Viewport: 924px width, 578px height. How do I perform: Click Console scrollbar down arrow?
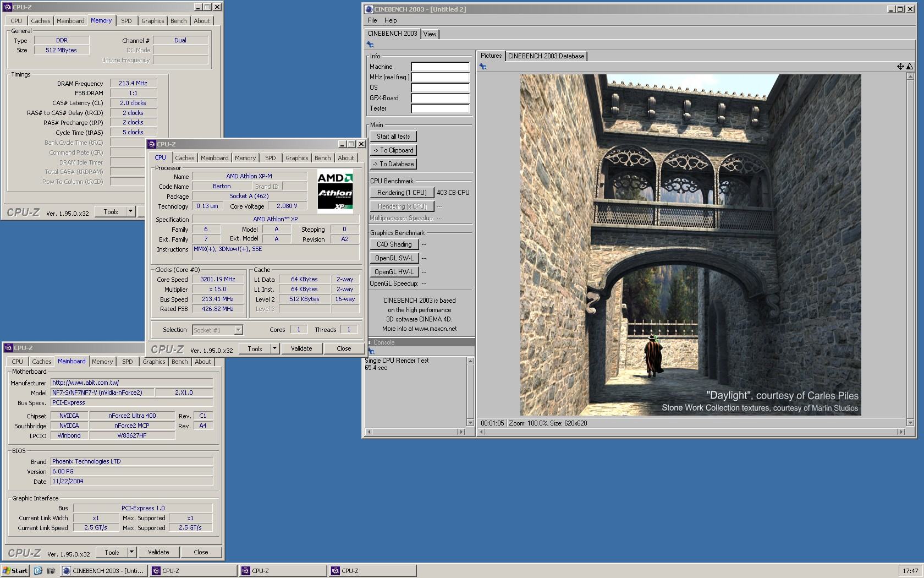point(470,423)
